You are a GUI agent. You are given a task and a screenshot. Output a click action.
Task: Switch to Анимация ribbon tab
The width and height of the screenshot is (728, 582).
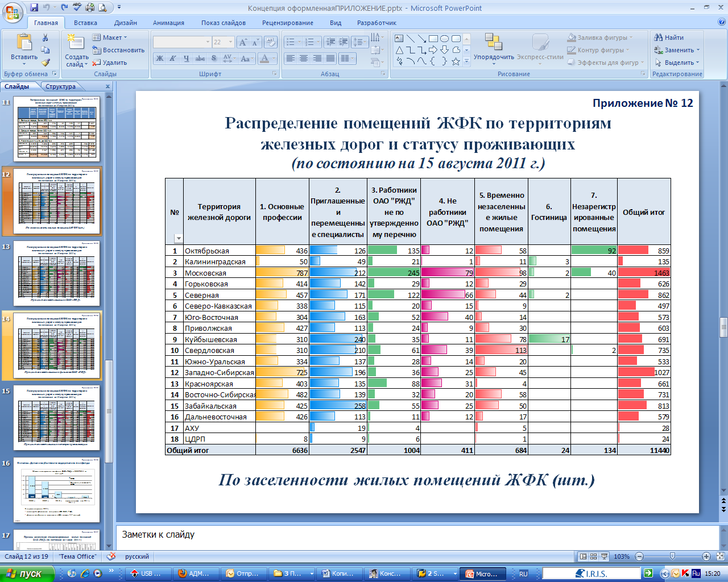coord(168,23)
